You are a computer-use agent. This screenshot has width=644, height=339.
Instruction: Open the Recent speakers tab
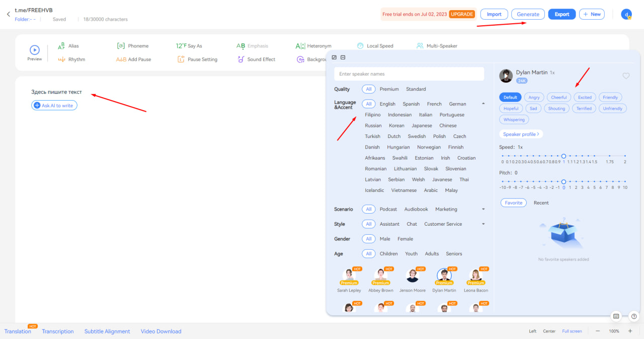[x=541, y=202]
